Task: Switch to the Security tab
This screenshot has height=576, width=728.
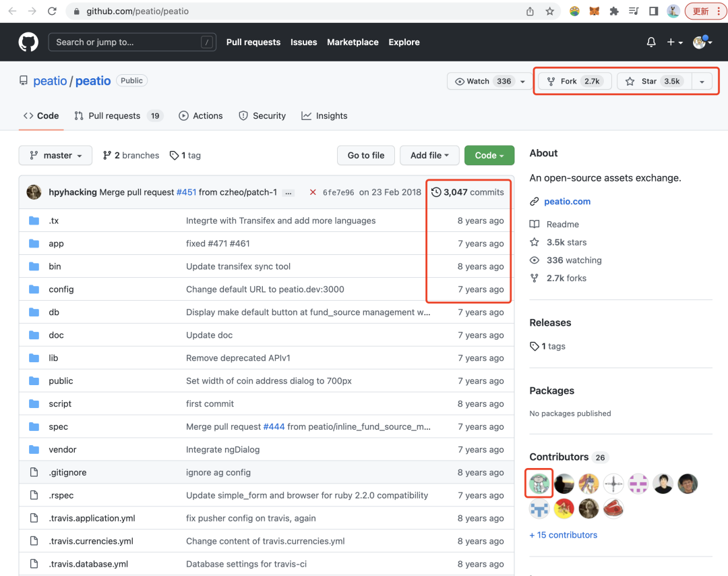Action: point(262,115)
